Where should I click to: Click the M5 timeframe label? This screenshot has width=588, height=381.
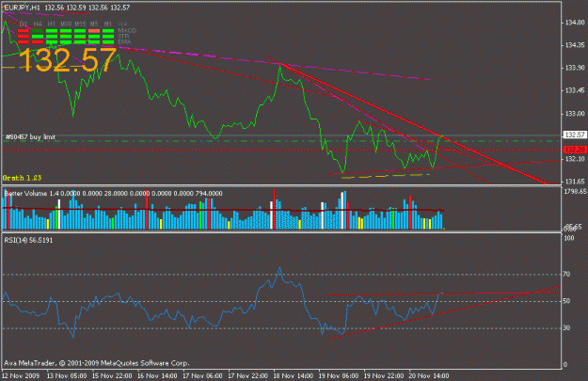pos(94,24)
